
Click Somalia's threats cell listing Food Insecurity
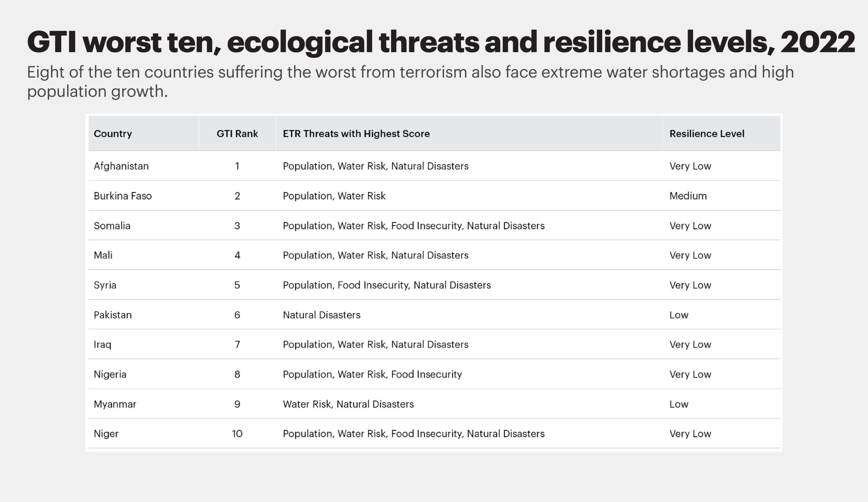point(414,226)
